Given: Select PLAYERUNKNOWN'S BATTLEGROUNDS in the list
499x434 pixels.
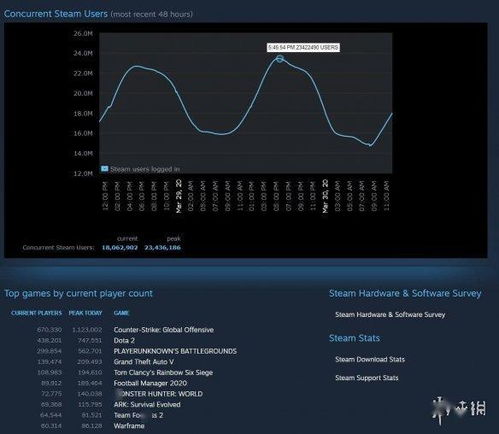Looking at the screenshot, I should 175,351.
